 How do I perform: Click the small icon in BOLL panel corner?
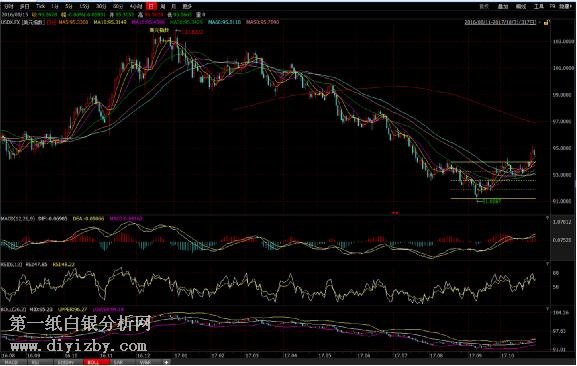547,309
